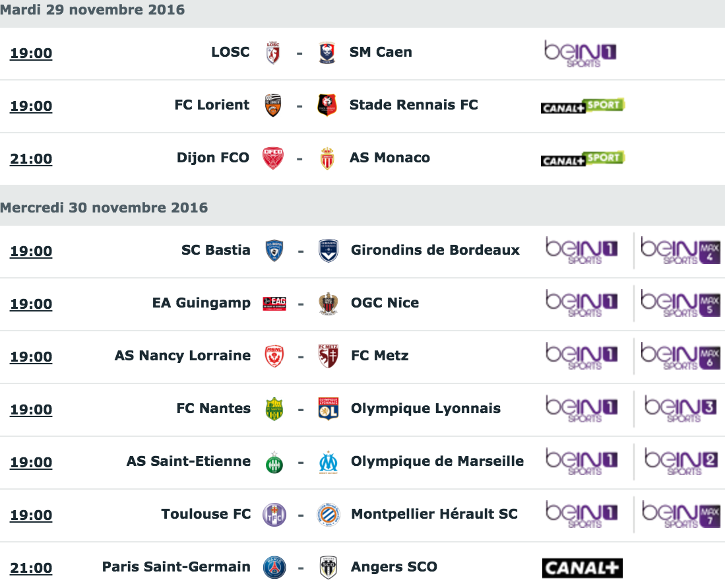Click the Olympique Lyonnais crest
725x588 pixels.
pyautogui.click(x=329, y=408)
